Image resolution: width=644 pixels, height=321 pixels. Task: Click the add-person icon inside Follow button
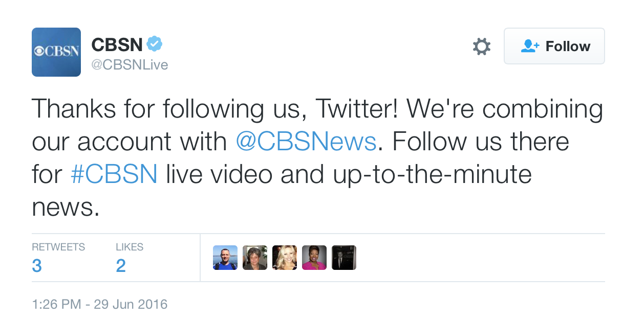point(530,46)
